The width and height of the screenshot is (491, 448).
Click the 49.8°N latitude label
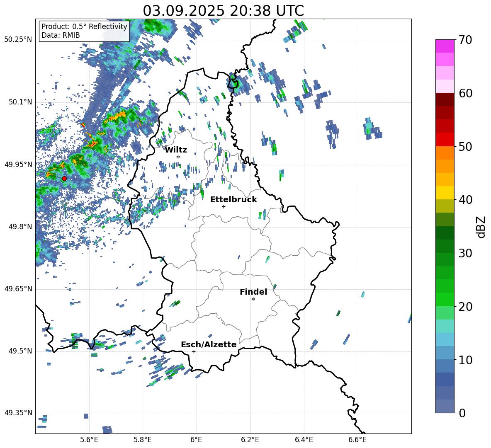(20, 227)
